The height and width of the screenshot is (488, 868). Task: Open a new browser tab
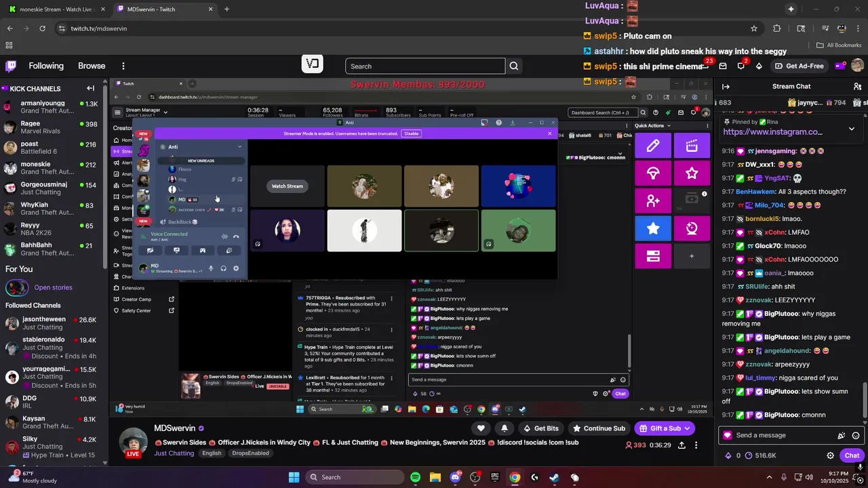226,9
